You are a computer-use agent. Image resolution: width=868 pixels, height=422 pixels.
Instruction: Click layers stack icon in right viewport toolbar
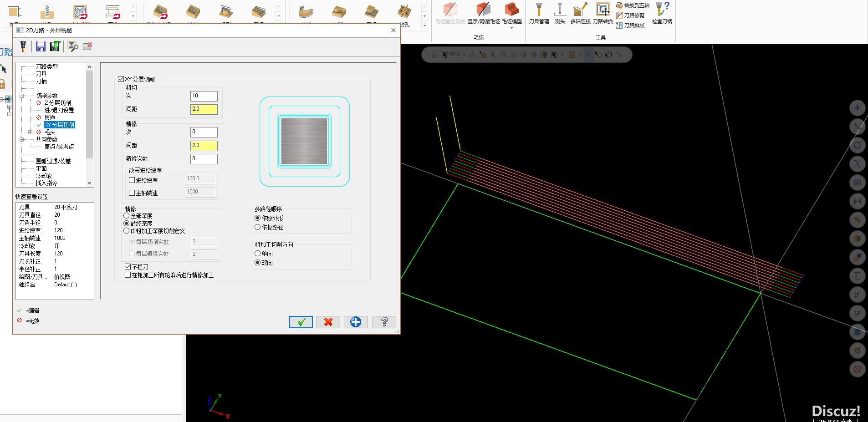tap(857, 332)
